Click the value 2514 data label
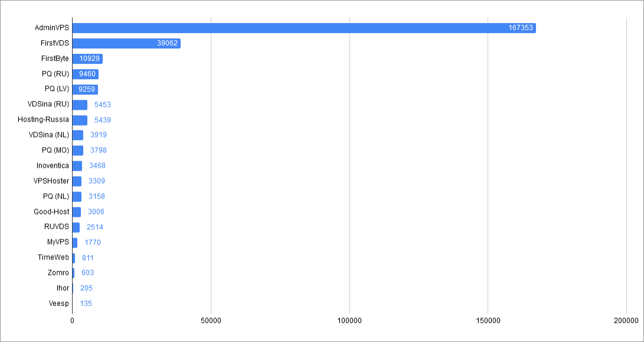The height and width of the screenshot is (342, 644). pos(95,227)
